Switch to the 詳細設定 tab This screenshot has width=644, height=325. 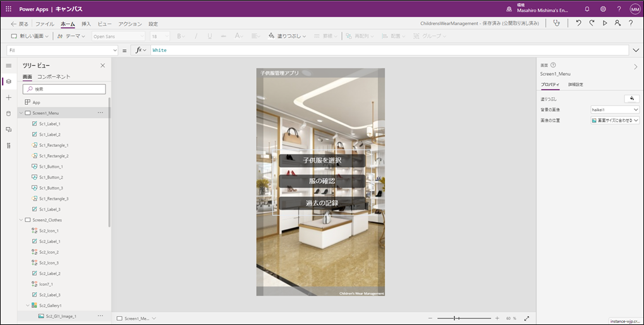coord(575,85)
